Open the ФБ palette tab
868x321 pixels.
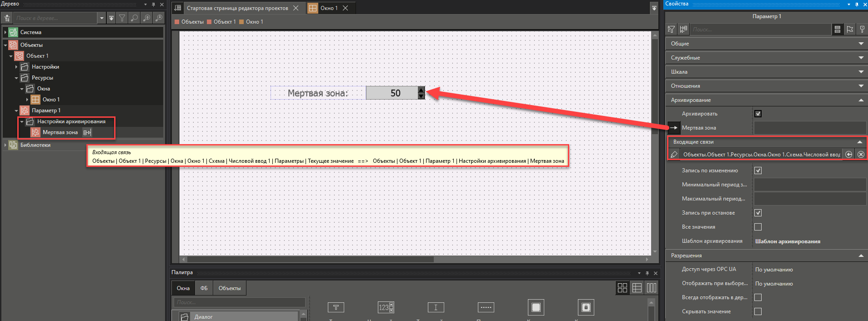[x=204, y=288]
